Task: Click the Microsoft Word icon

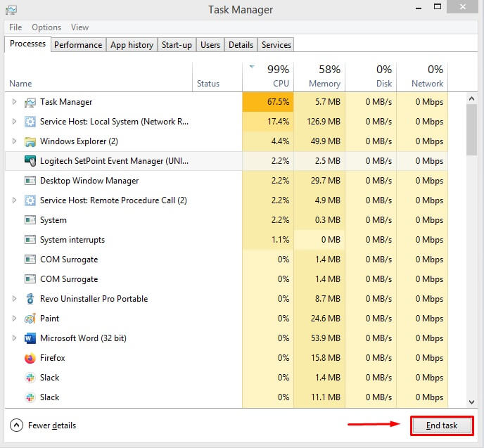Action: tap(30, 338)
